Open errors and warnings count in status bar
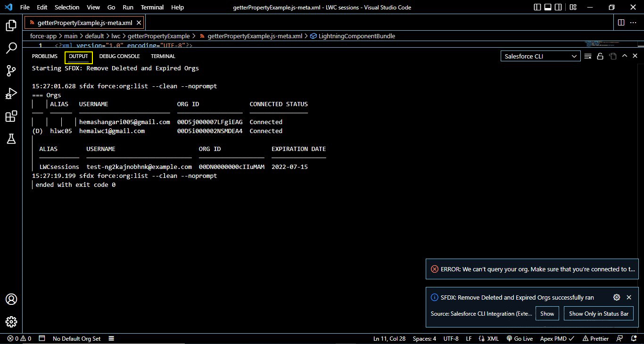 [x=19, y=339]
